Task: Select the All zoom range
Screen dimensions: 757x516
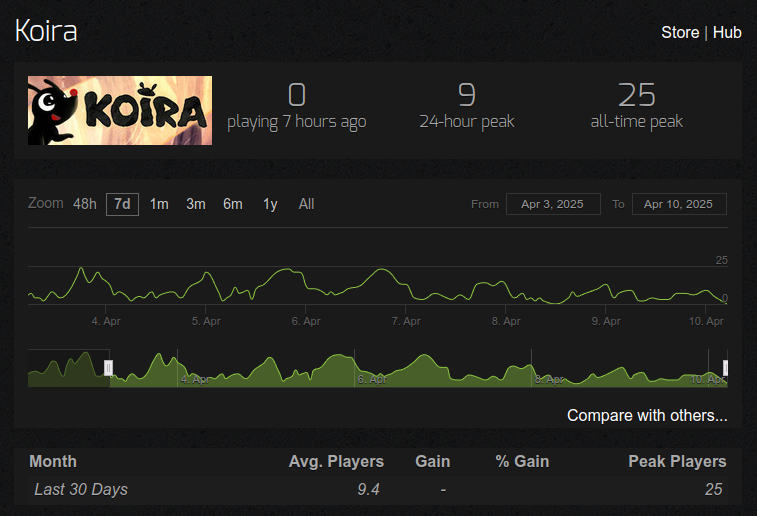Action: pyautogui.click(x=306, y=204)
